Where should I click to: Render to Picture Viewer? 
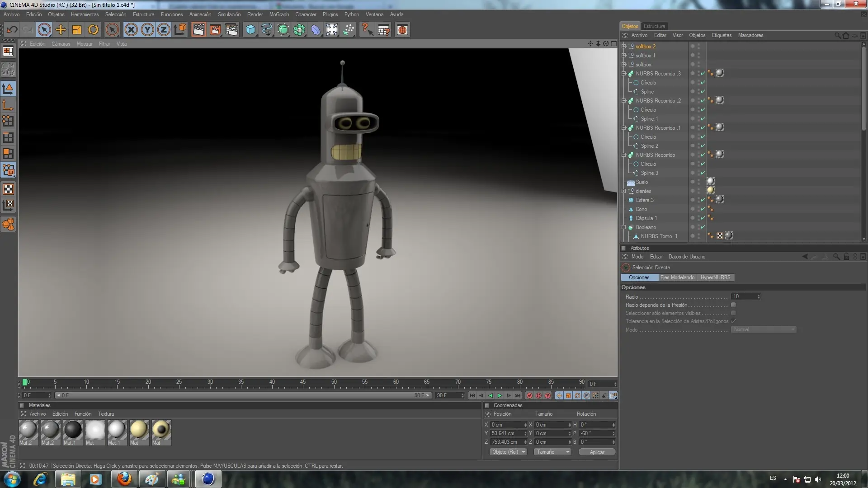pos(215,30)
